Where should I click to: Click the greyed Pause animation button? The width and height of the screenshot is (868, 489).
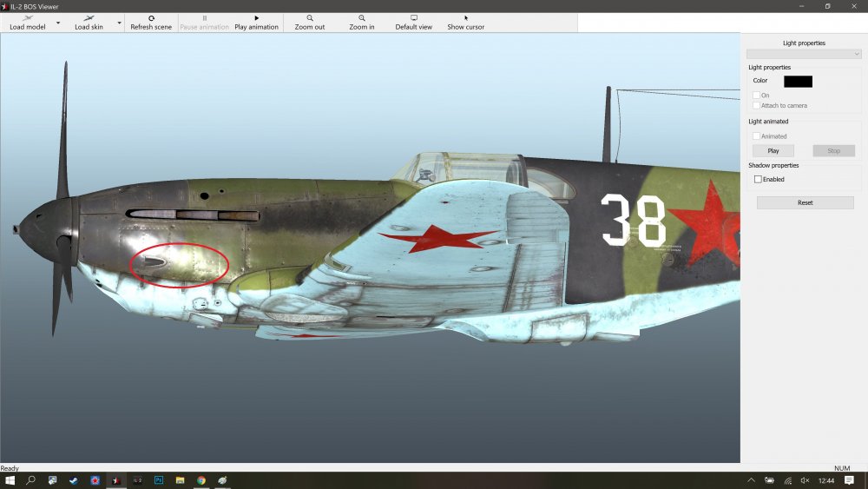[x=204, y=23]
